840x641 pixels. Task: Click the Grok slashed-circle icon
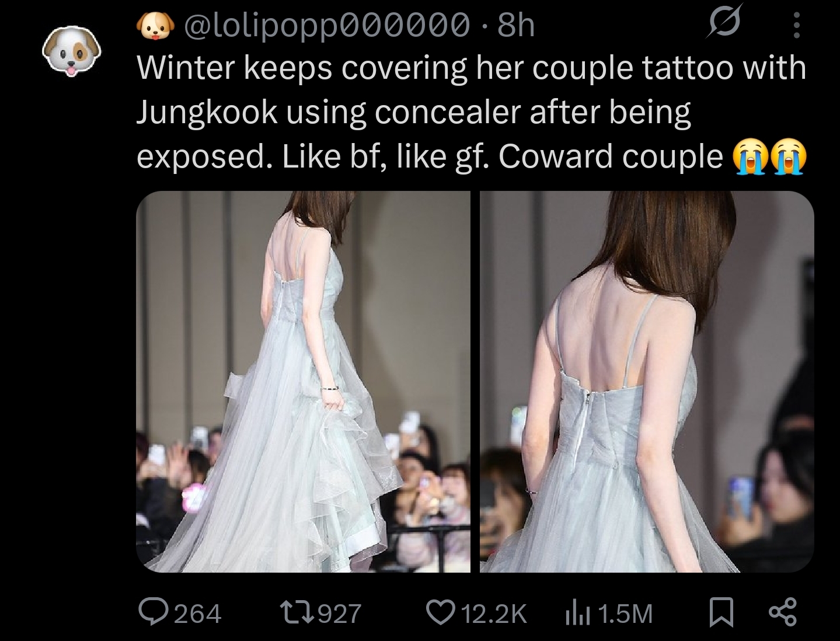coord(726,23)
